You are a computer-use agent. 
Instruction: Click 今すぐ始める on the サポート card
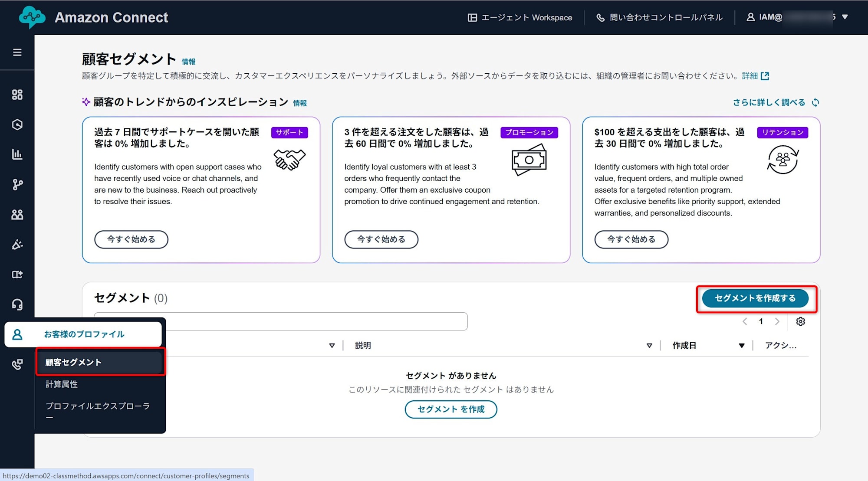tap(131, 239)
